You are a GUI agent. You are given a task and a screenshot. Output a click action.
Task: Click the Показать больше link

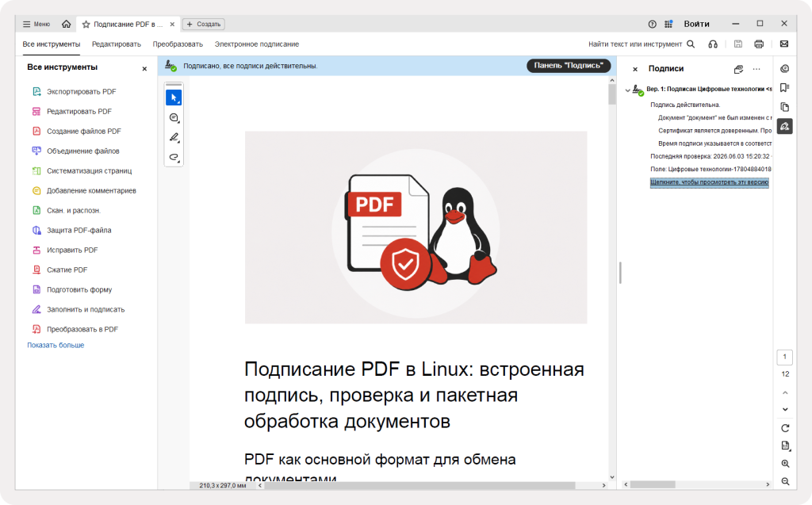pos(56,345)
